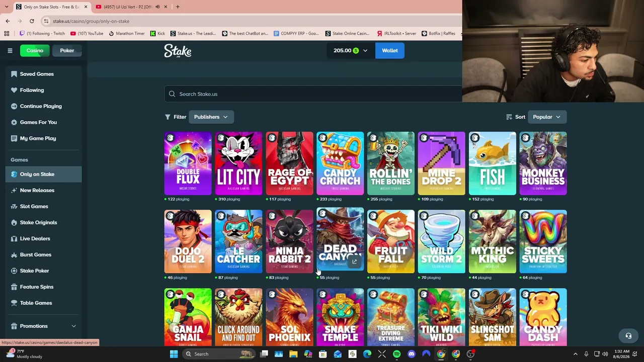Click the Table Games sidebar icon
The image size is (644, 362).
coord(14,303)
